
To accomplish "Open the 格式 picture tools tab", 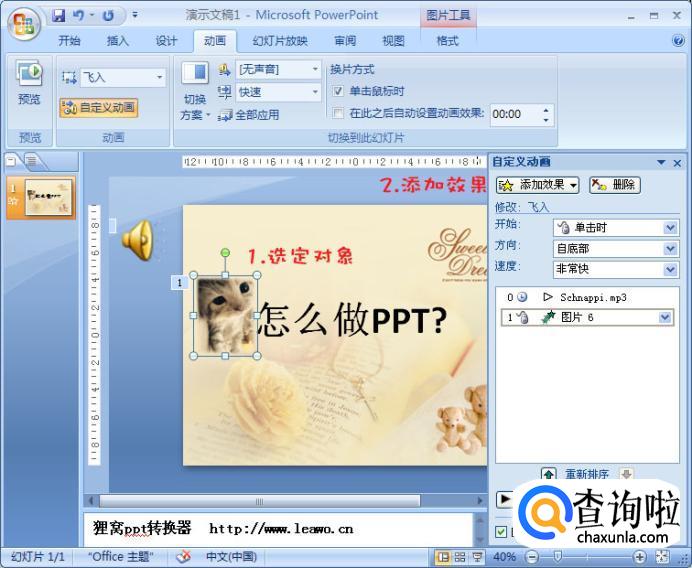I will tap(448, 41).
